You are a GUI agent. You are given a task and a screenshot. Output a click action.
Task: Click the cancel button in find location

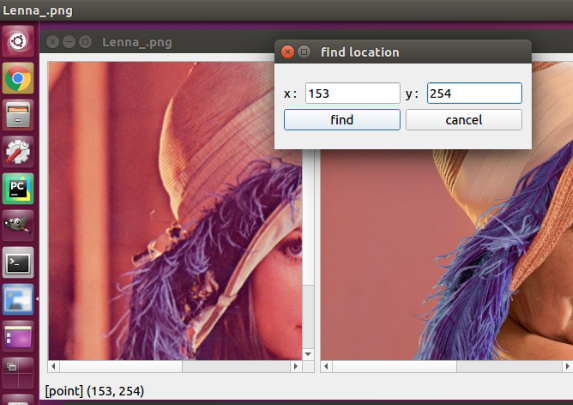(464, 120)
